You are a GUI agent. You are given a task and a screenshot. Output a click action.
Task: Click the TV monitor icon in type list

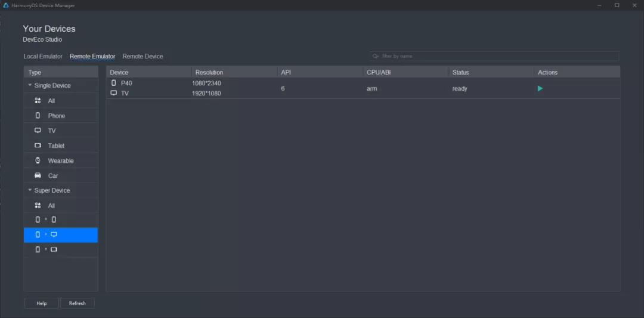coord(38,131)
